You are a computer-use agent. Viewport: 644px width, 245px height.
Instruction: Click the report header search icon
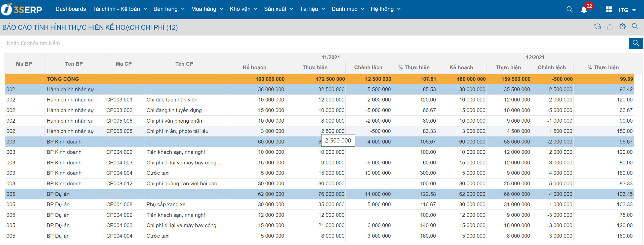[635, 26]
